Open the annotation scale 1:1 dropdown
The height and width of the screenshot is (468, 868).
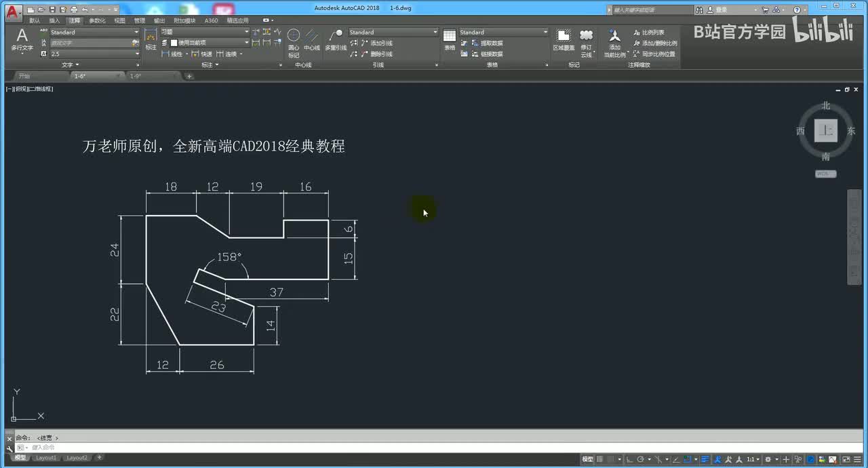click(753, 459)
